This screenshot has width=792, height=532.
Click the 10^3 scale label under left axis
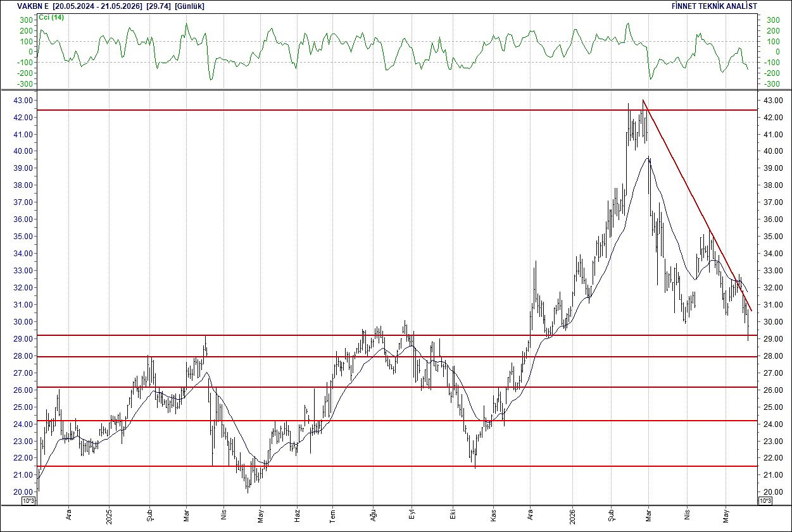28,501
